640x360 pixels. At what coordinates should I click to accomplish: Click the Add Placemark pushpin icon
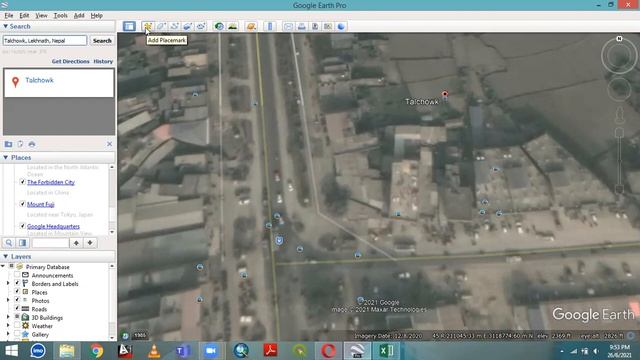147,26
